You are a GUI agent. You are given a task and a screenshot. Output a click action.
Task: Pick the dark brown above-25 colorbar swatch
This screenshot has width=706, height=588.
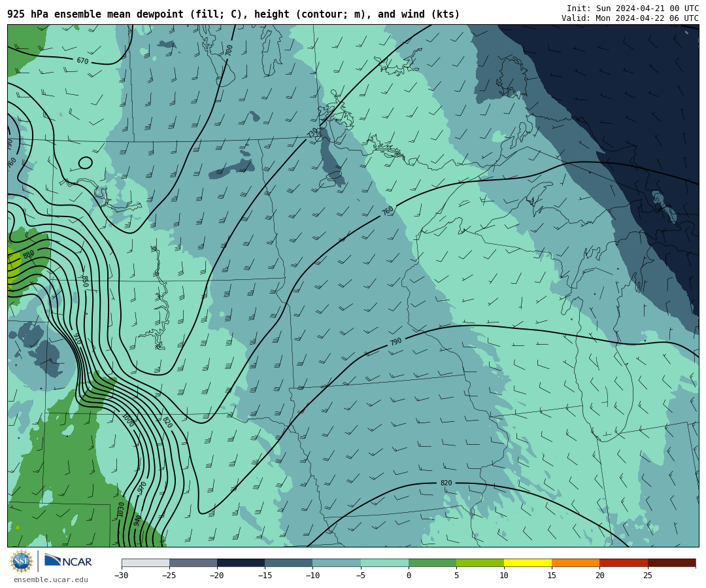[672, 562]
